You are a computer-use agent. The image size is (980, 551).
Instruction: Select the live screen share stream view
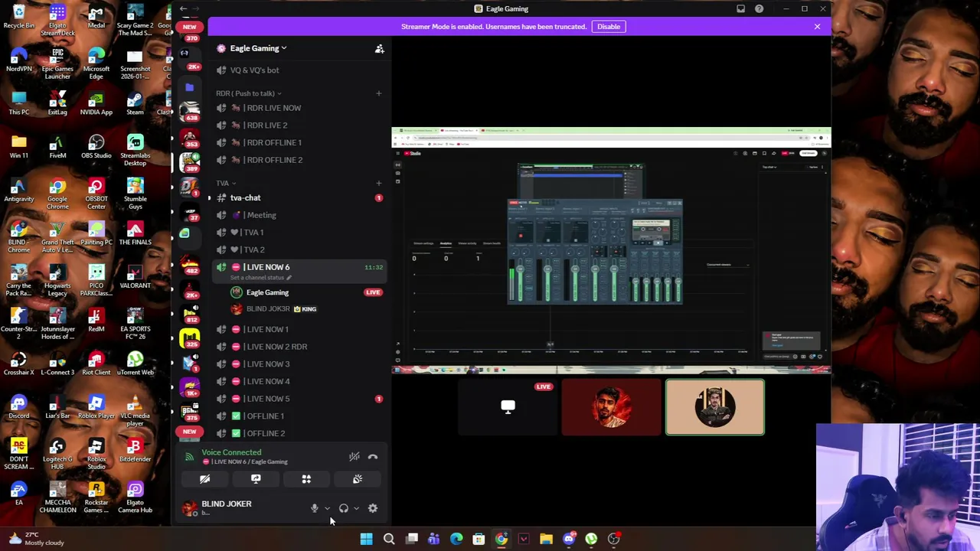(611, 250)
